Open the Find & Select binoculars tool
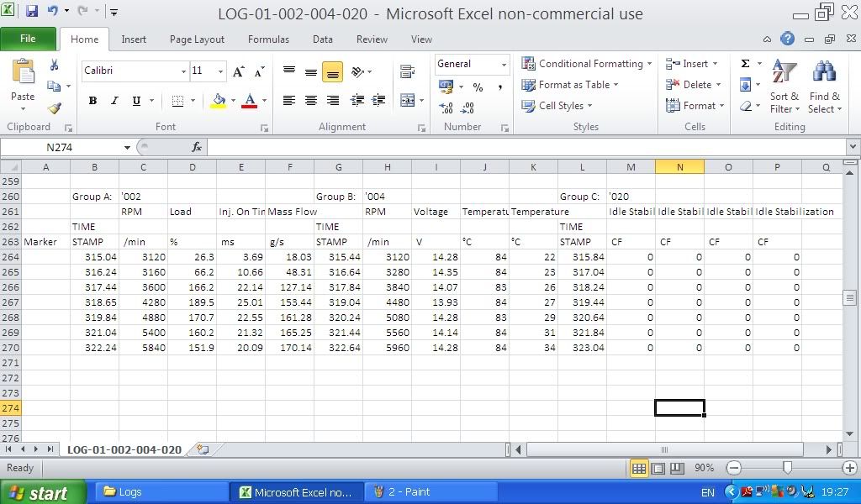861x504 pixels. pos(824,88)
